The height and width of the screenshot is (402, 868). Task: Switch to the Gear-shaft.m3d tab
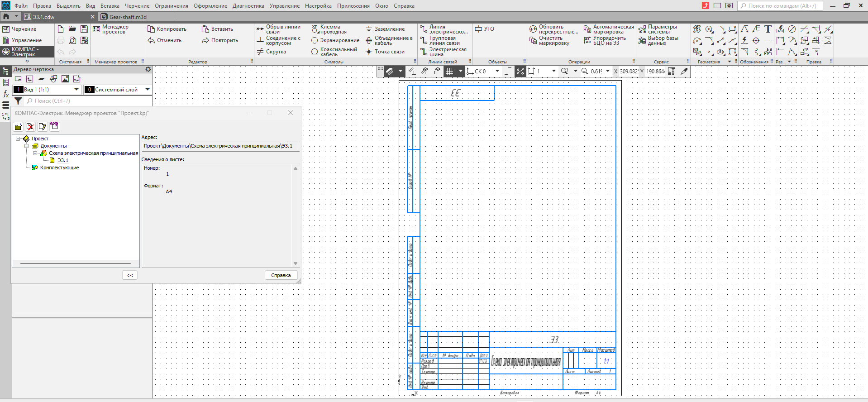pos(128,17)
